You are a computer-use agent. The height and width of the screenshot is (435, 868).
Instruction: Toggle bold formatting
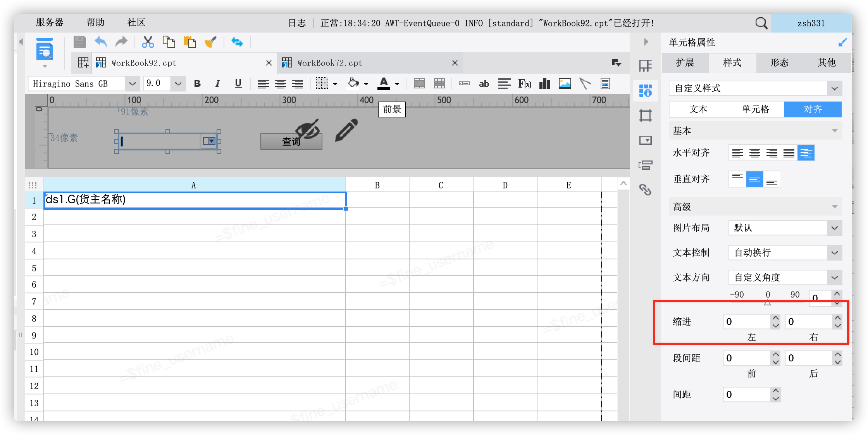pos(197,83)
